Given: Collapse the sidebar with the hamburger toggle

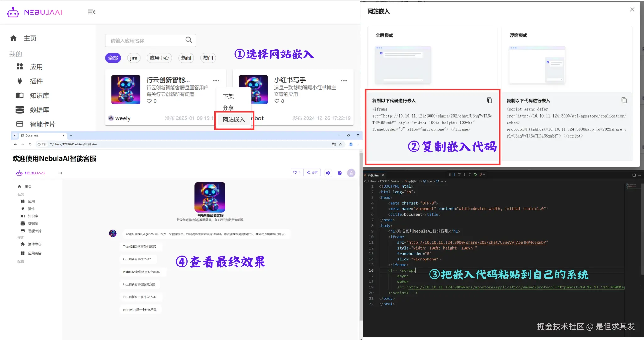Looking at the screenshot, I should tap(92, 12).
